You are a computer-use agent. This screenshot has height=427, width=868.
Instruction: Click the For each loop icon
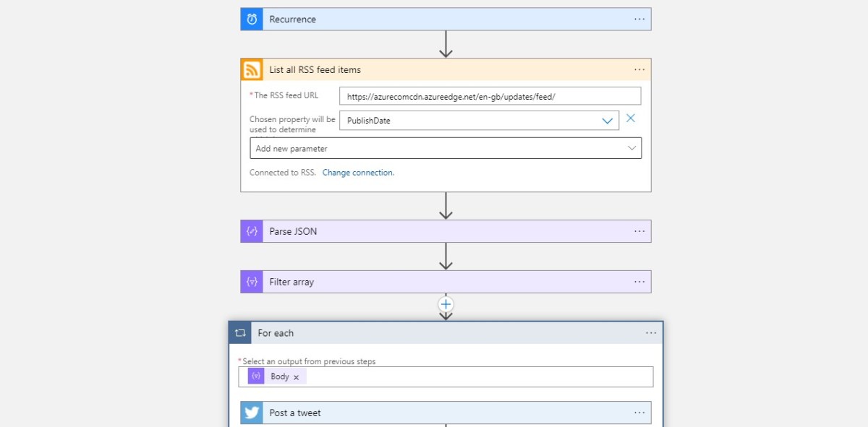(240, 333)
